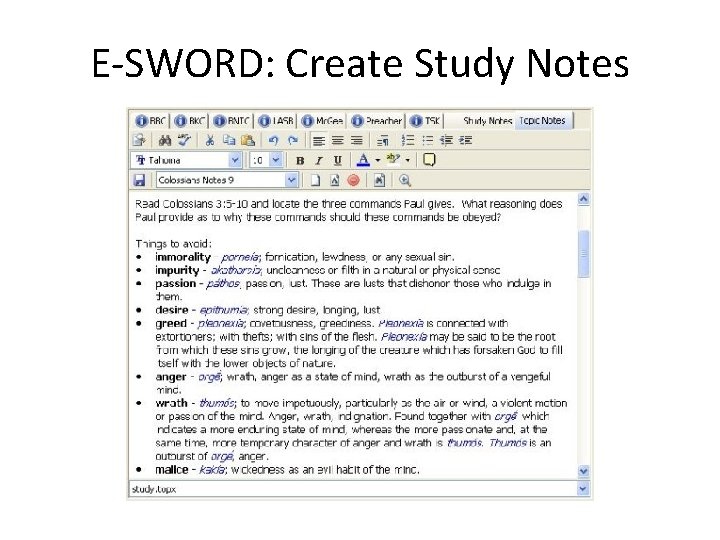Decrease the paragraph indent
This screenshot has height=540, width=720.
pyautogui.click(x=446, y=140)
